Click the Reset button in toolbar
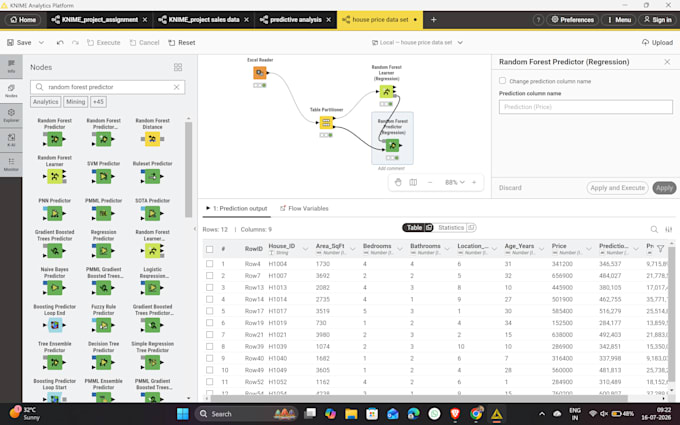This screenshot has width=680, height=425. (182, 42)
